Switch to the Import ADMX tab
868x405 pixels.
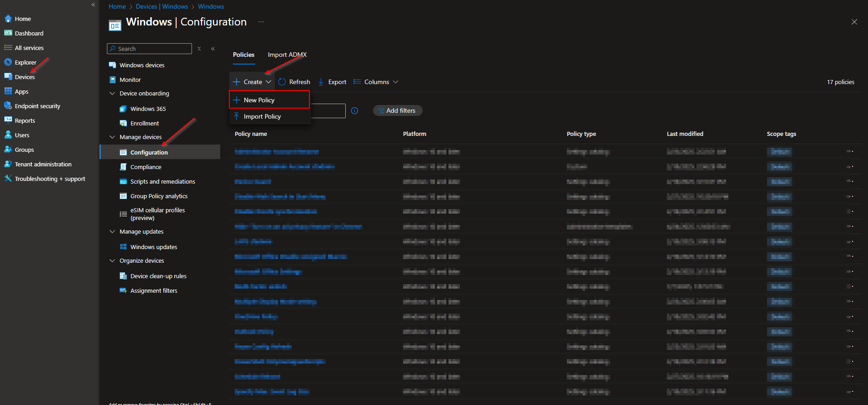(x=287, y=55)
